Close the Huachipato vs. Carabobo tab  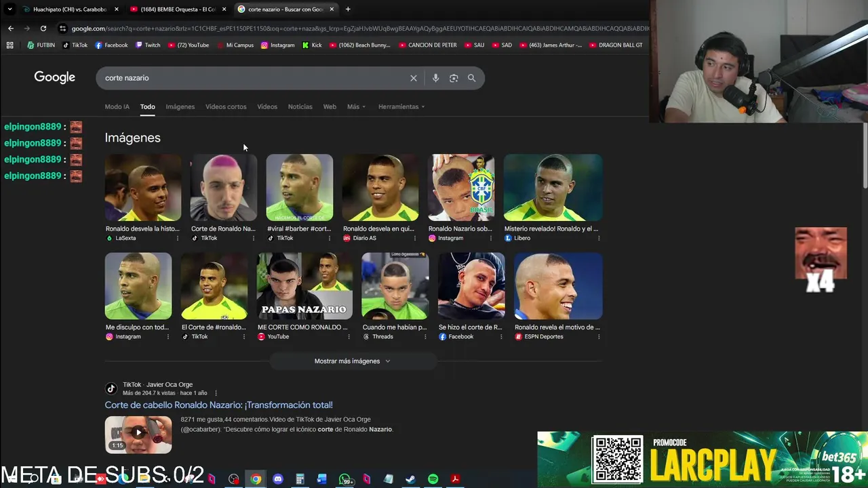tap(117, 9)
